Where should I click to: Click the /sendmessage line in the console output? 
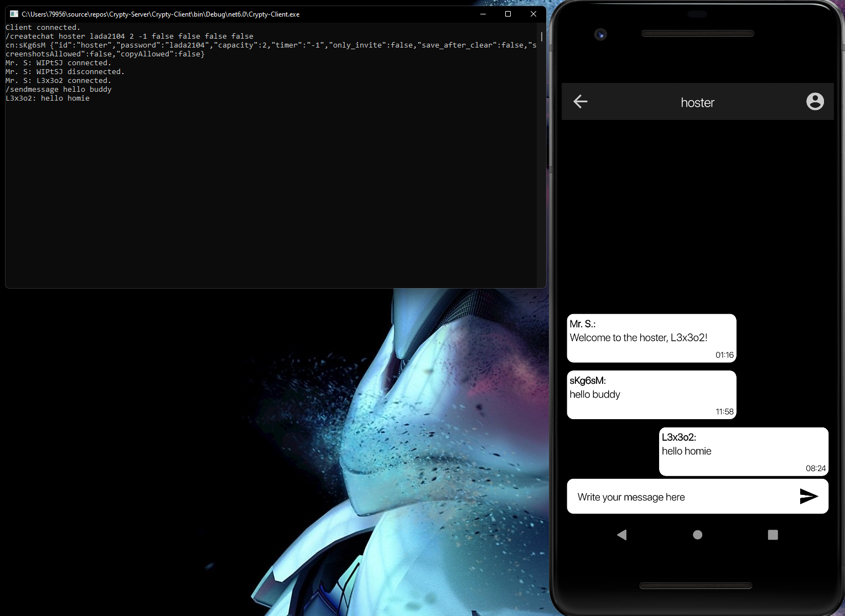(x=59, y=89)
